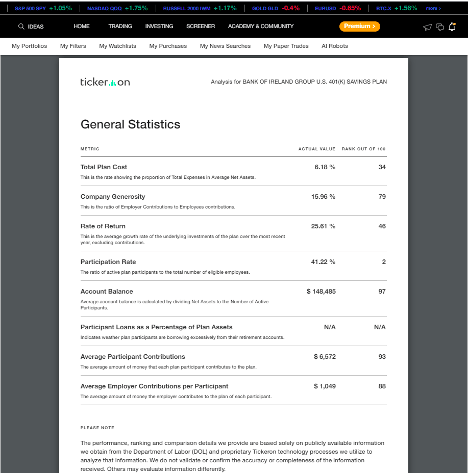Click Participant Loans as Percentage metric
This screenshot has height=473, width=468.
click(156, 327)
